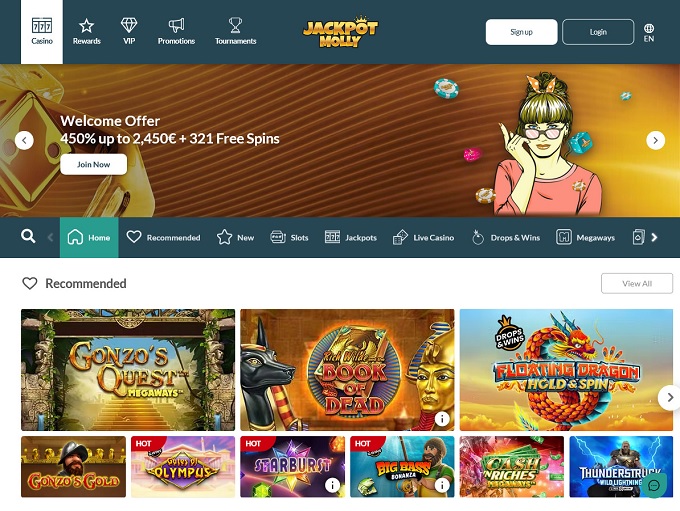Open Tournaments trophy icon
680x511 pixels.
click(x=235, y=25)
